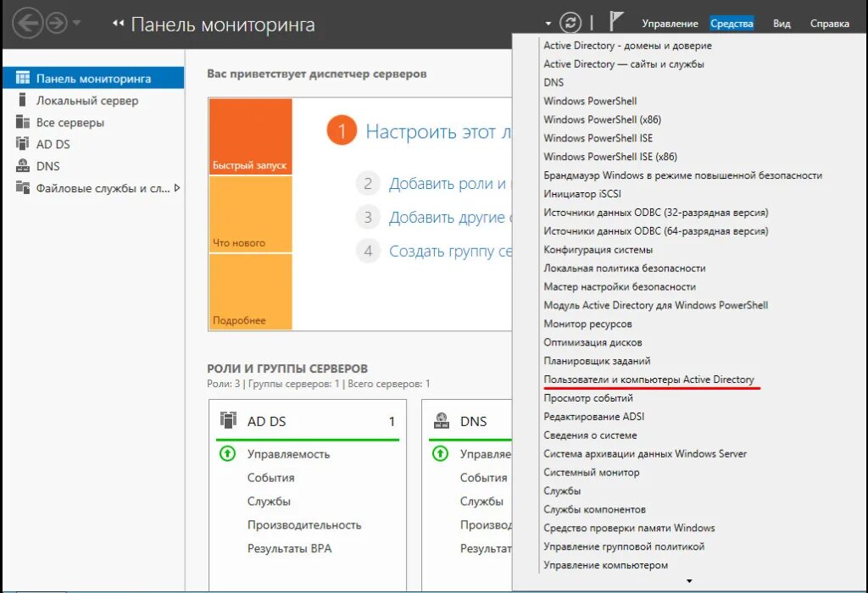Viewport: 868px width, 593px height.
Task: Select Просмотр событий
Action: (x=588, y=397)
